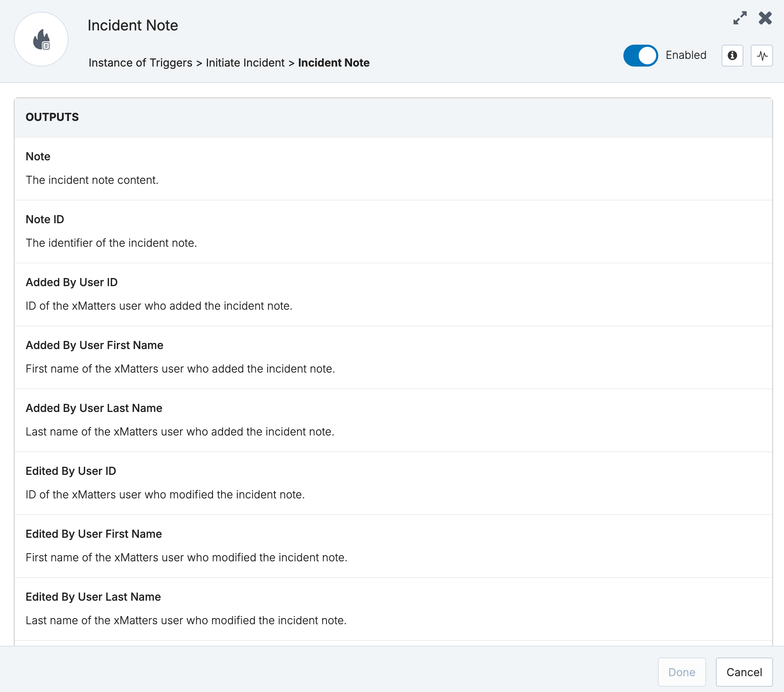Expand dialog with the diagonal arrows icon
784x692 pixels.
pyautogui.click(x=740, y=18)
